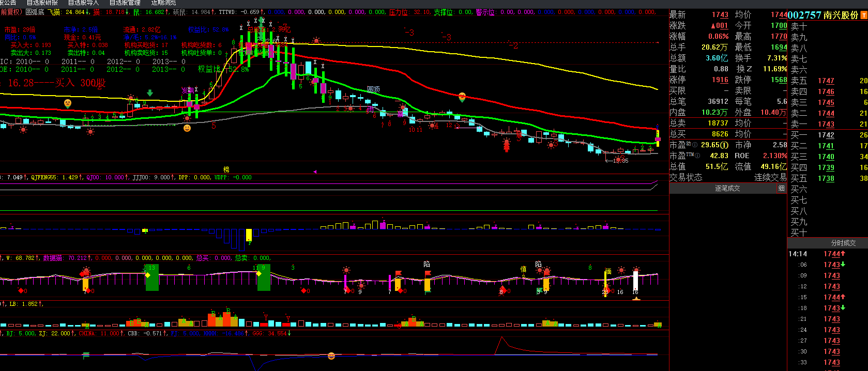Click the 圆顶 pattern label on chart
Screen dimensions: 868x371
[x=373, y=89]
